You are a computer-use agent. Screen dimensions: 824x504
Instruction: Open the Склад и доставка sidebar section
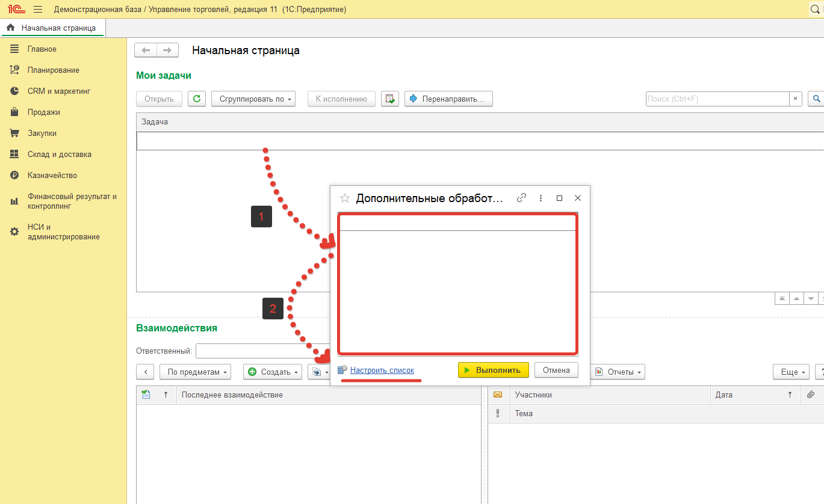59,155
